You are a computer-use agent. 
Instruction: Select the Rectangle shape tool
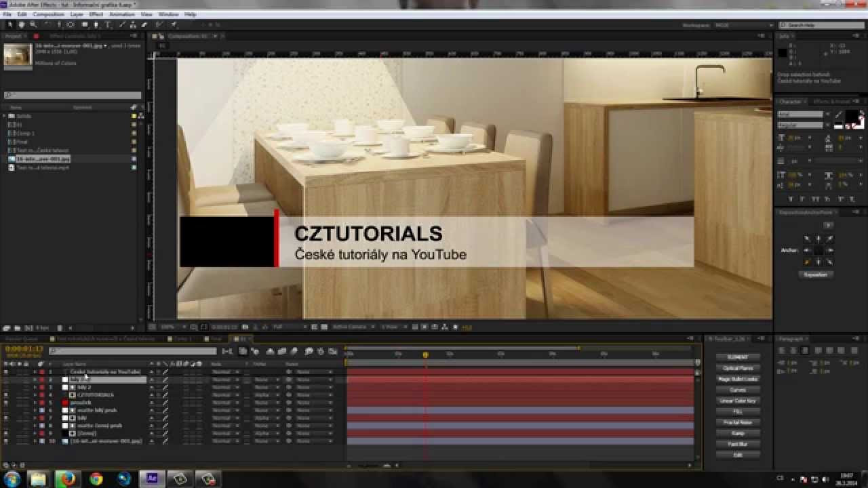[x=84, y=24]
